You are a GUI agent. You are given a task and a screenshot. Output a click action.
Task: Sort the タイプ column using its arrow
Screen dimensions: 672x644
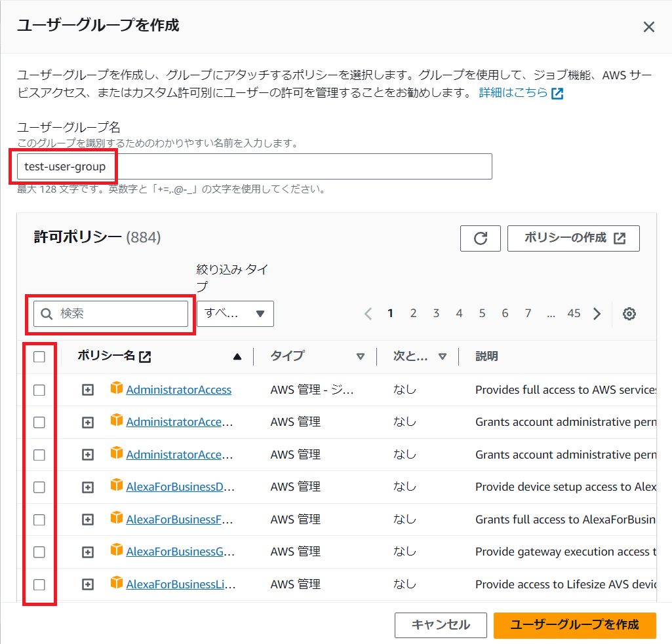360,356
